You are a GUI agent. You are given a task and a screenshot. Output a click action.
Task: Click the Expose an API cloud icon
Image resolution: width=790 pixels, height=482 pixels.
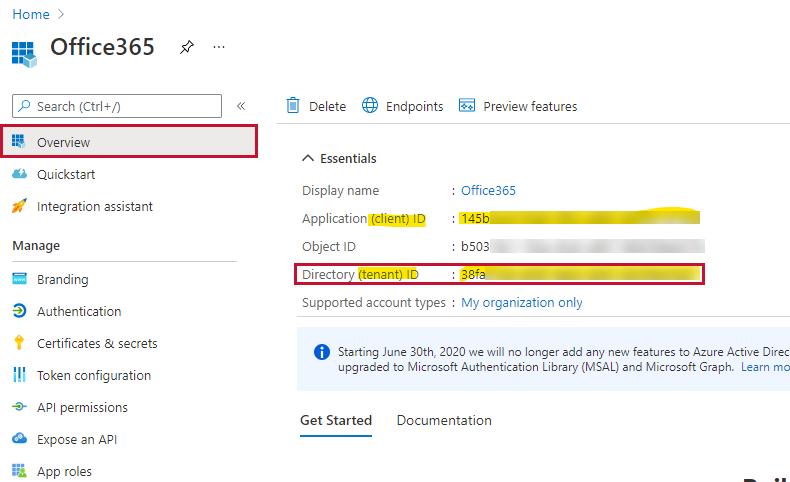[19, 438]
